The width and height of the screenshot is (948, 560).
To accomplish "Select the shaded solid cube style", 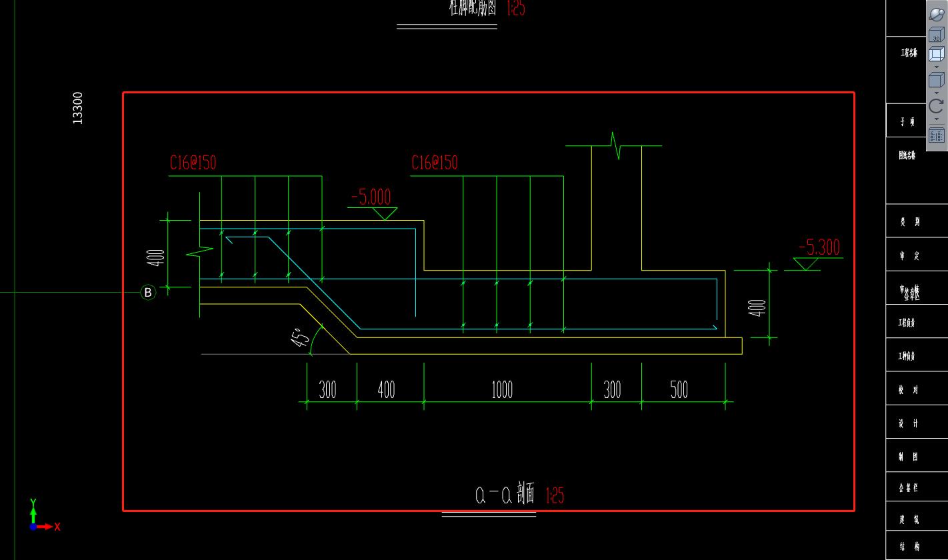I will (937, 80).
